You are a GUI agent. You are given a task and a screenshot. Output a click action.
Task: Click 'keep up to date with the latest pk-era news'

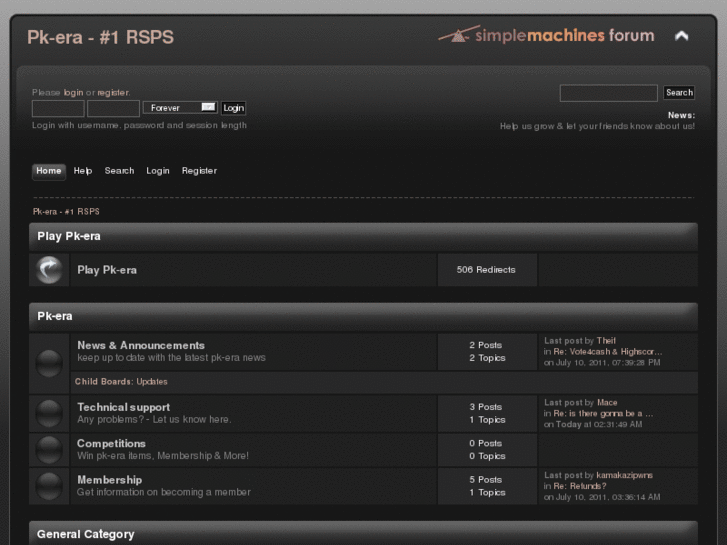171,358
